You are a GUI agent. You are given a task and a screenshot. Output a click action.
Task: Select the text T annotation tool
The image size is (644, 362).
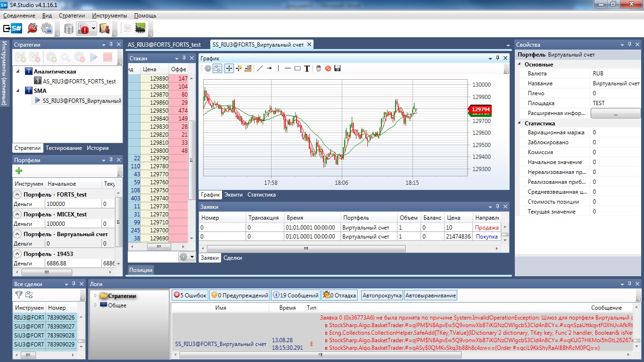coord(307,68)
